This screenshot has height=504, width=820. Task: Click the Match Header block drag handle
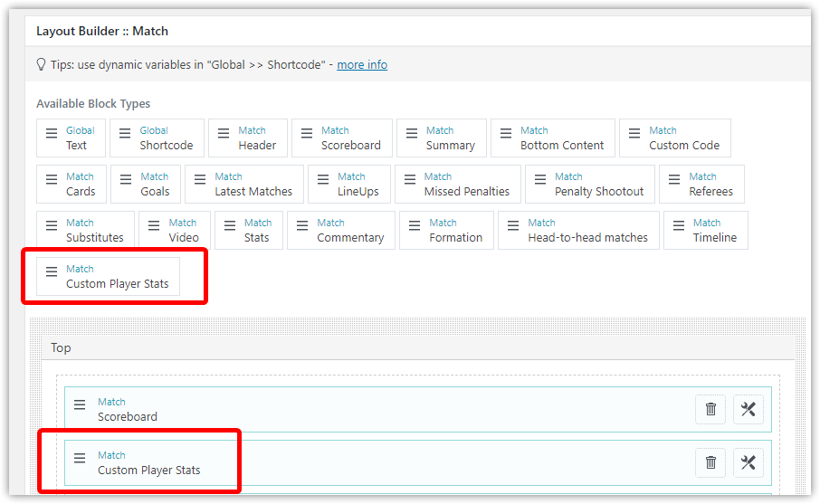coord(224,133)
